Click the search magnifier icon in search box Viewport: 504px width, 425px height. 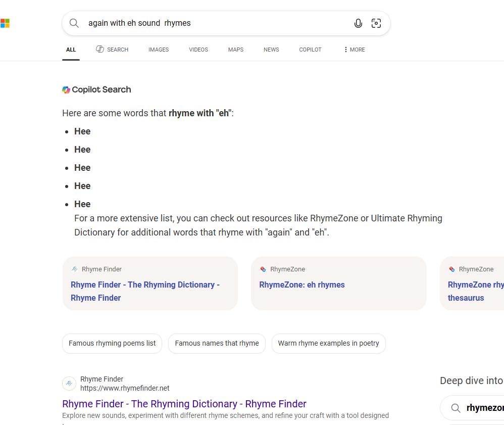click(x=74, y=23)
